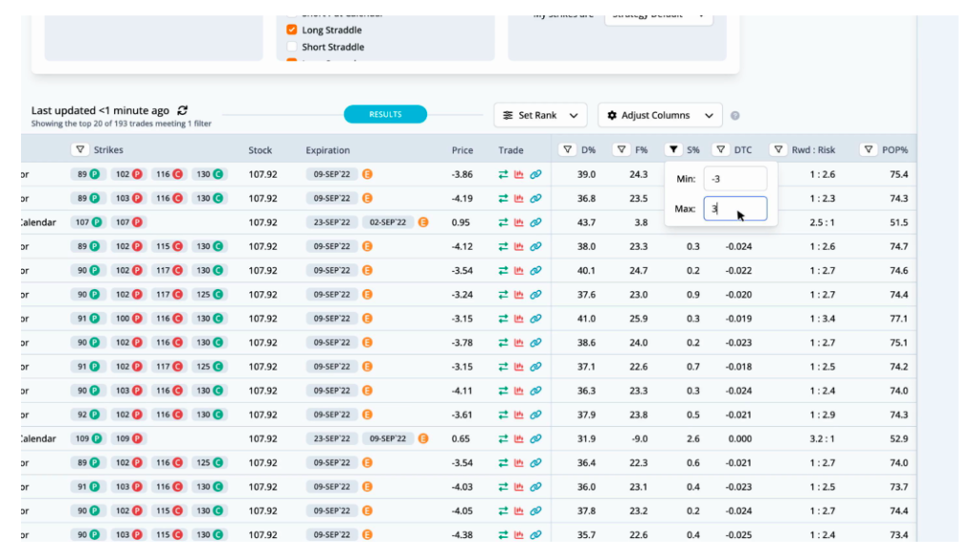Screen dimensions: 974x560
Task: Open the chart icon in the -3.86 row
Action: pos(518,174)
